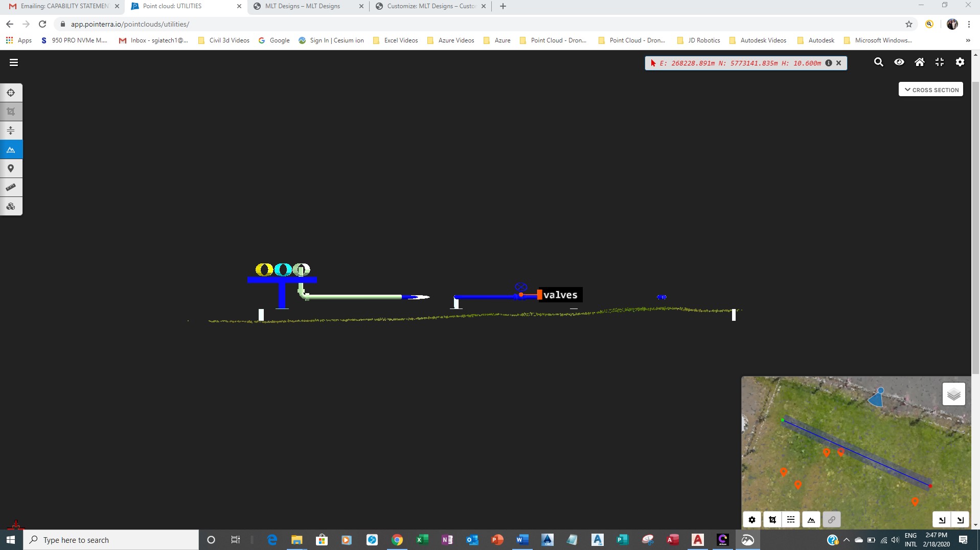The width and height of the screenshot is (980, 550).
Task: Click the minimap profile tool icon
Action: pos(811,520)
